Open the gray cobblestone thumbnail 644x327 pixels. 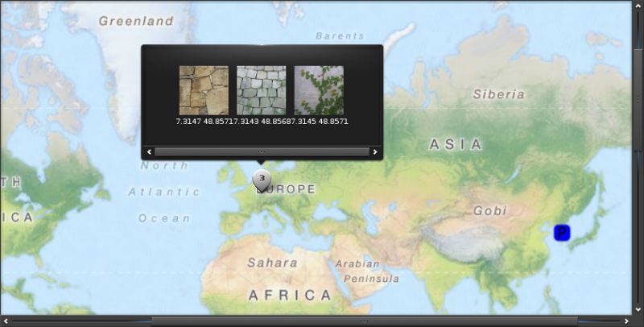point(261,90)
